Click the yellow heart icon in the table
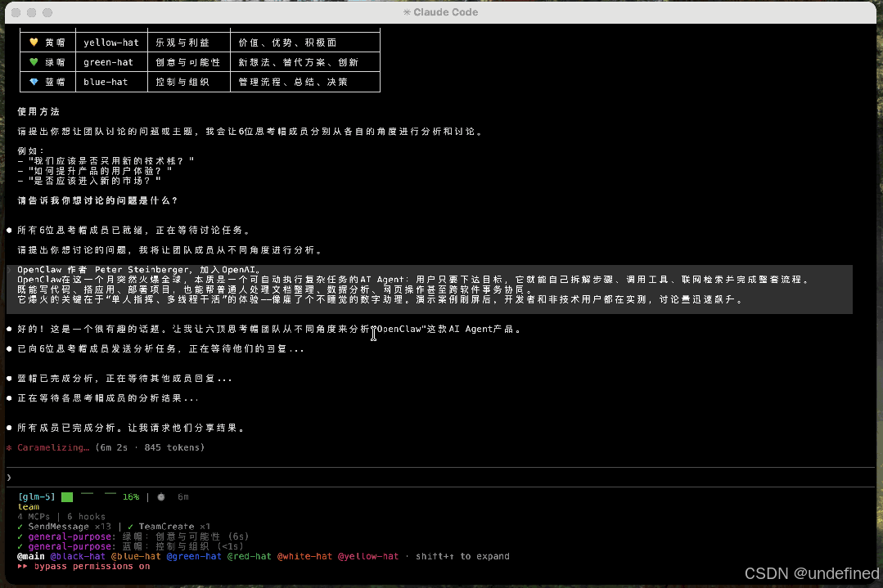 coord(34,43)
